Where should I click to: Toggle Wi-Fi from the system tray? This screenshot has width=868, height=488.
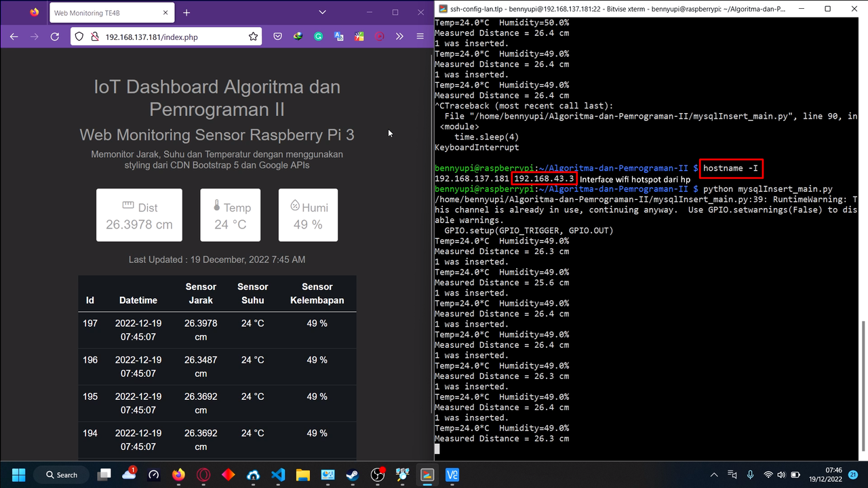tap(769, 474)
